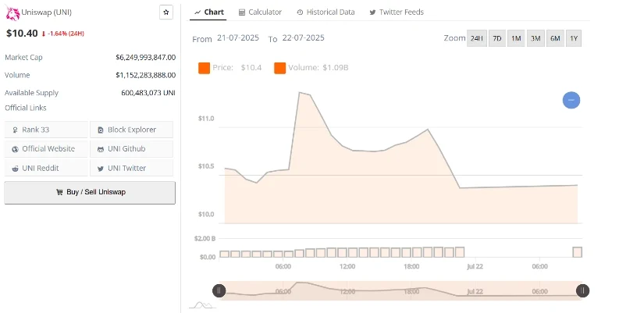This screenshot has width=644, height=313.
Task: Open the UNI Github link
Action: click(x=131, y=149)
